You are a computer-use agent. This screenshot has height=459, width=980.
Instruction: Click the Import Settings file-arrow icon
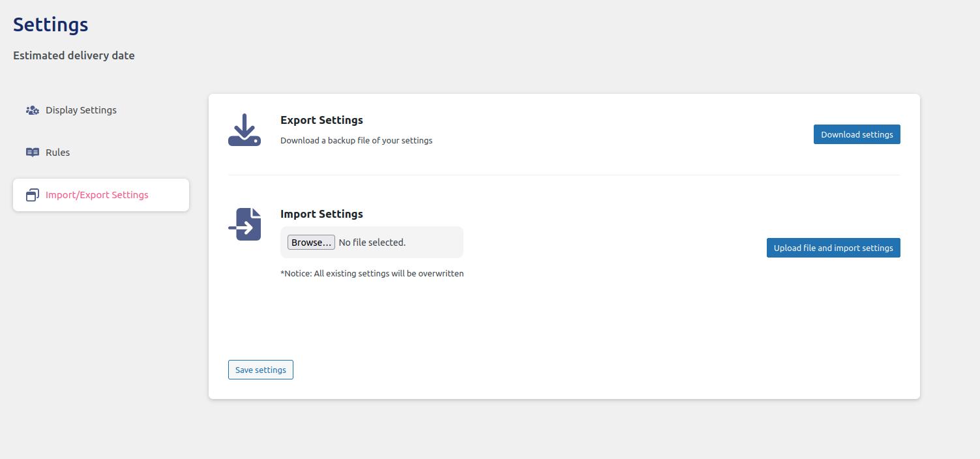(245, 224)
